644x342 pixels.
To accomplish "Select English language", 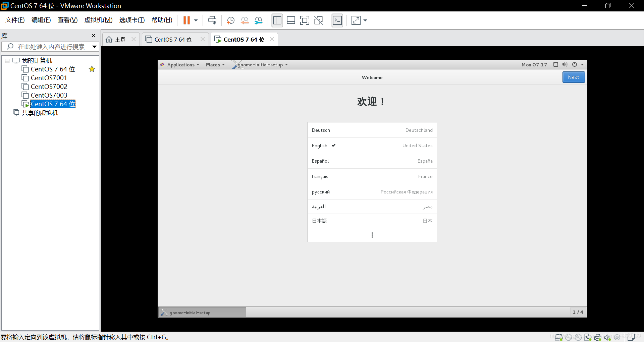I will tap(372, 146).
